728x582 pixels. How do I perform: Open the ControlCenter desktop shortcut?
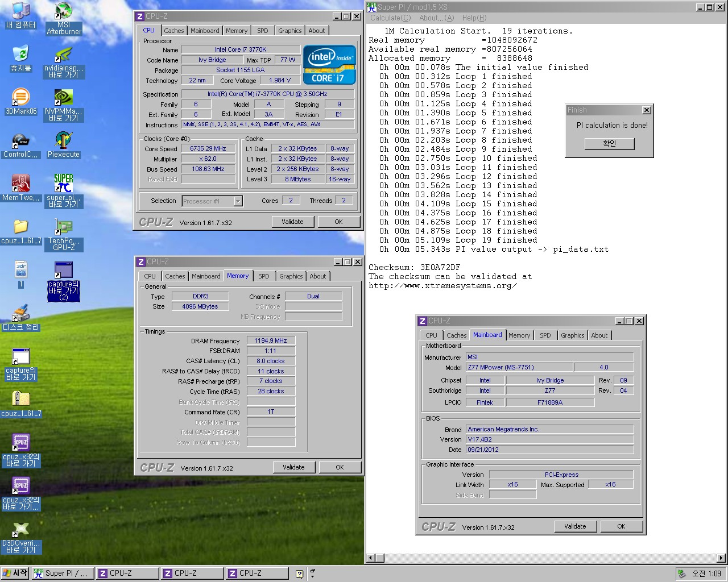(21, 141)
